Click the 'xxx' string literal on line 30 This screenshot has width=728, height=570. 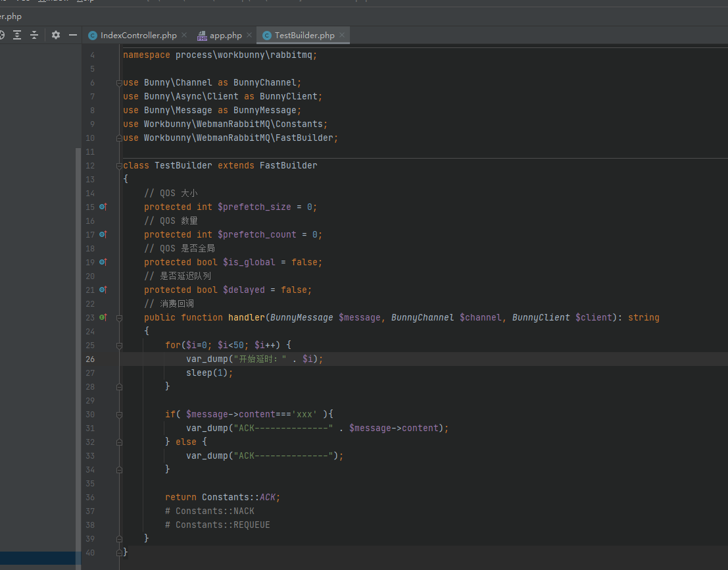304,415
